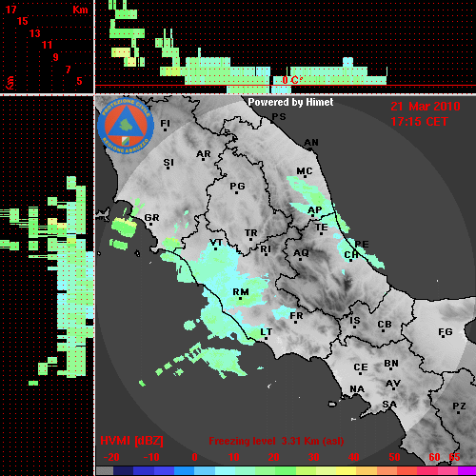Screen dimensions: 476x476
Task: Click the 17 Km altitude label
Action: (x=11, y=10)
